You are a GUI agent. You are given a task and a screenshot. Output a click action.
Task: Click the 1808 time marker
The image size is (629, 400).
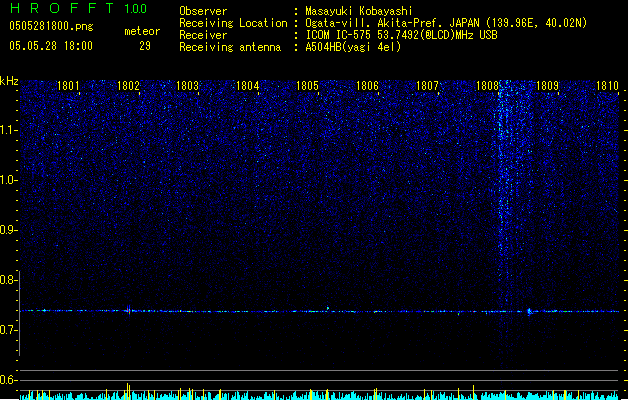(487, 86)
